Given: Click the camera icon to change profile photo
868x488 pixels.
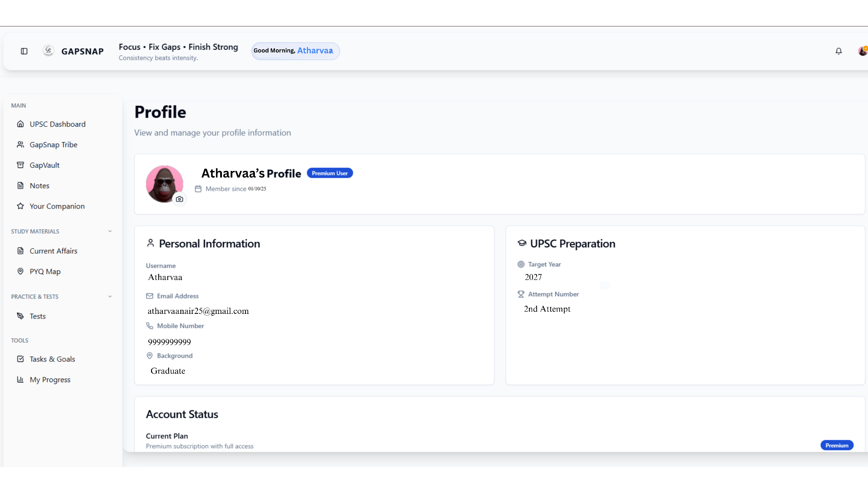Looking at the screenshot, I should tap(179, 199).
